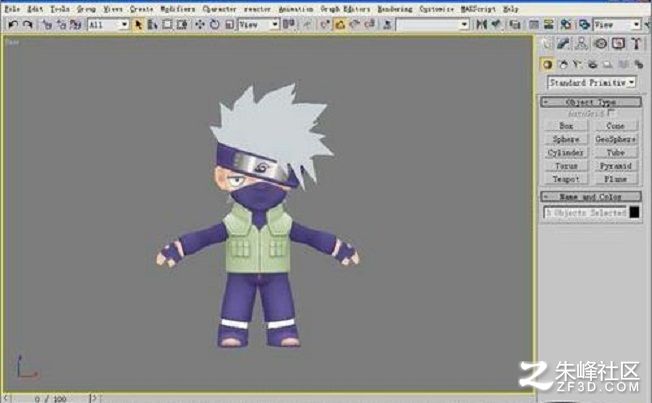The height and width of the screenshot is (403, 652).
Task: Click the Tube primitive button
Action: pos(615,152)
